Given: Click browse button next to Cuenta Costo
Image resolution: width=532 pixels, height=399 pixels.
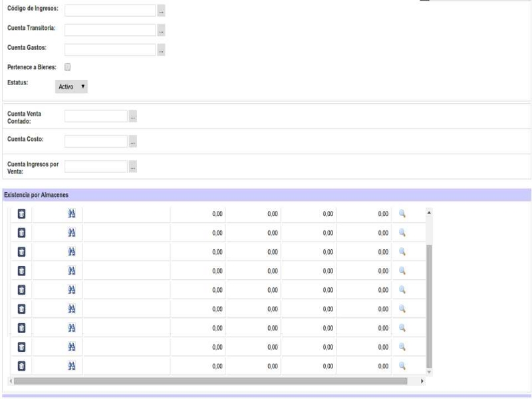Looking at the screenshot, I should pos(133,142).
